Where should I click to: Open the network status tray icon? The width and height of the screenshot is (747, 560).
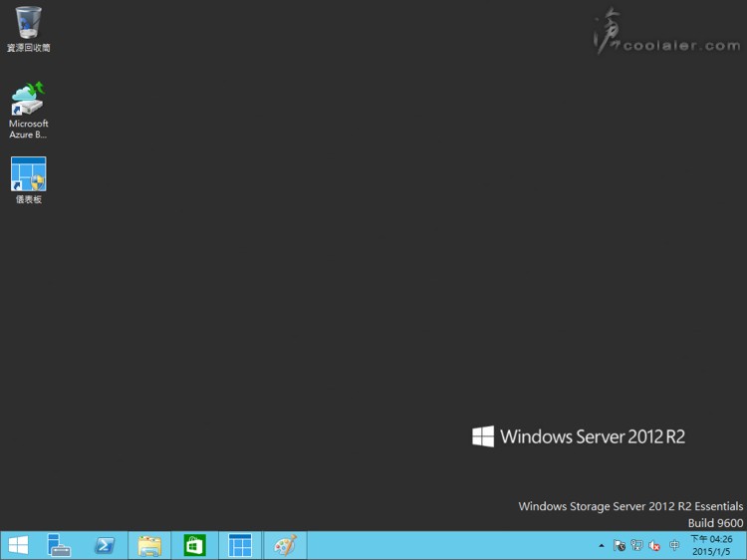click(x=637, y=545)
